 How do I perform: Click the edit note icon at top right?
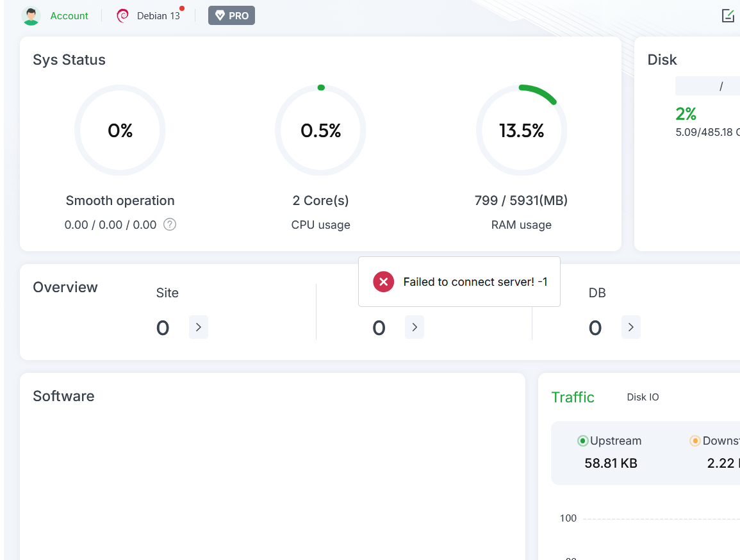tap(728, 15)
